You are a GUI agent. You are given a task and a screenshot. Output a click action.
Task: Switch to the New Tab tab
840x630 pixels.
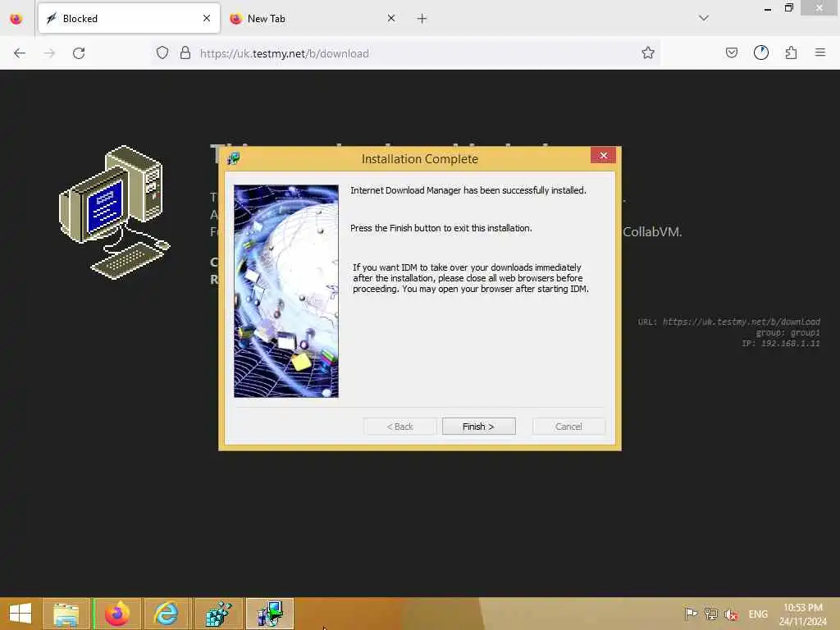tap(311, 18)
